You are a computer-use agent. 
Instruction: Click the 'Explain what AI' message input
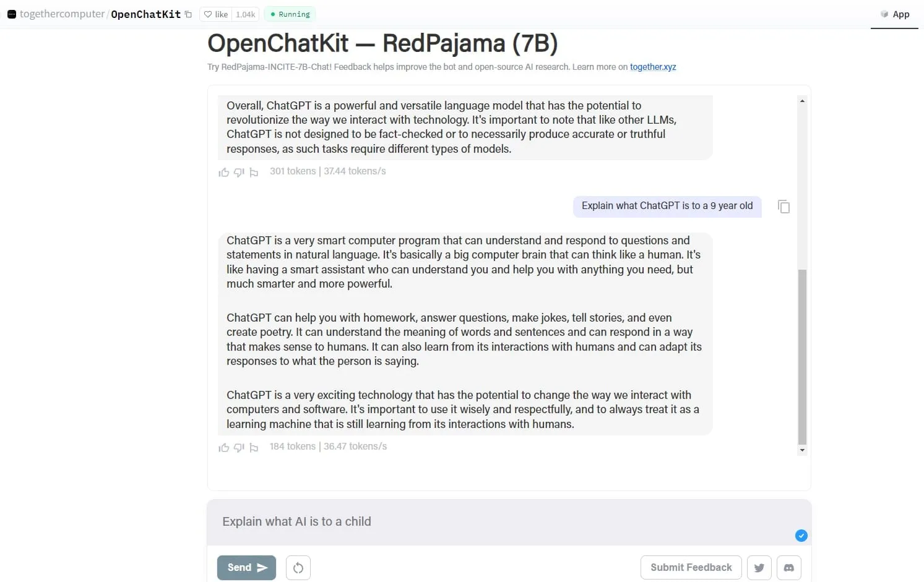pos(495,521)
